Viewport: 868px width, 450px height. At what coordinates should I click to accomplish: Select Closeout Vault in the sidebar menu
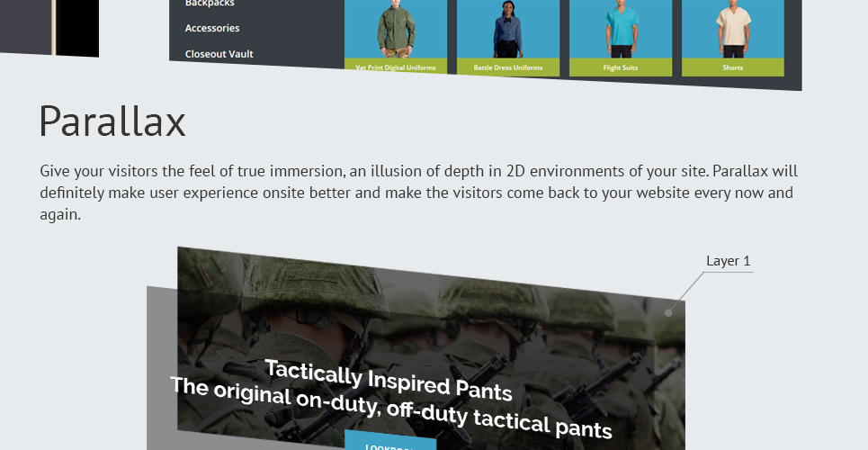219,54
